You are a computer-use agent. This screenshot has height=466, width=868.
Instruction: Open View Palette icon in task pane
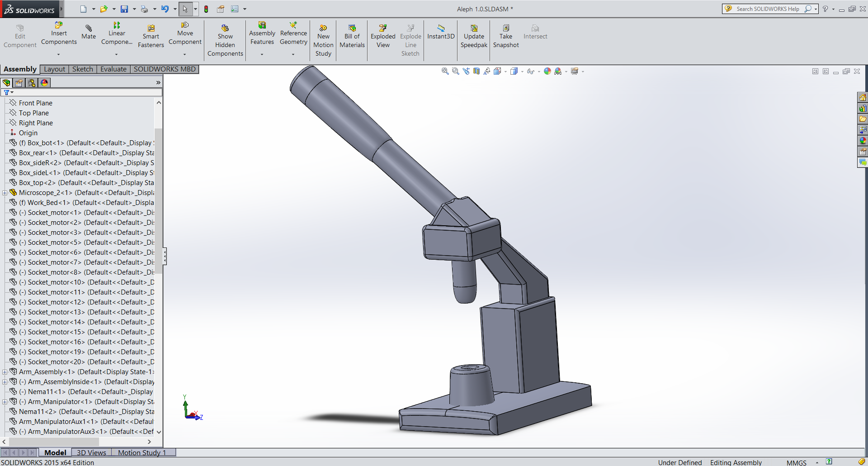(x=863, y=130)
